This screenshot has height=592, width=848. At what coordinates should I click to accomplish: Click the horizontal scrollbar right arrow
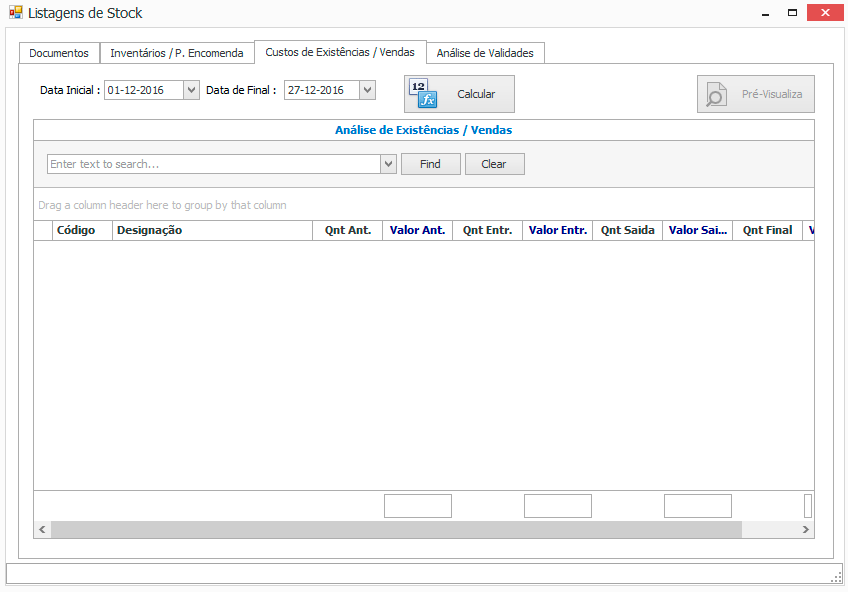pyautogui.click(x=806, y=530)
